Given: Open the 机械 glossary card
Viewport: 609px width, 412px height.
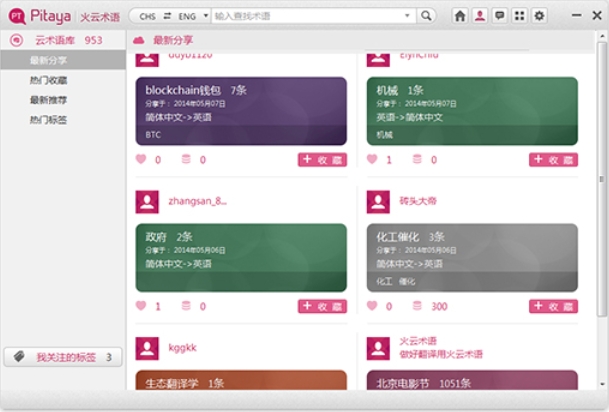Looking at the screenshot, I should [472, 111].
